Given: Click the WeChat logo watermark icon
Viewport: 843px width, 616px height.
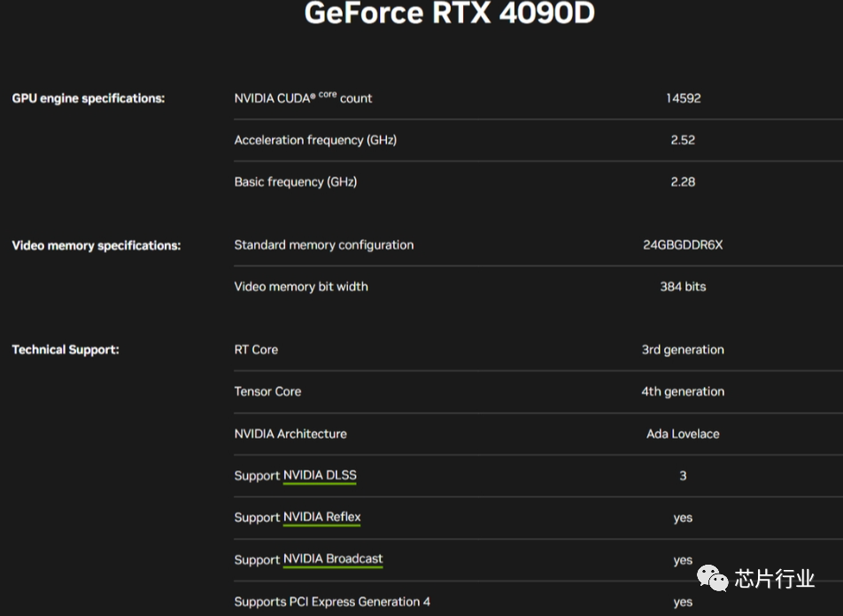Looking at the screenshot, I should click(x=712, y=578).
